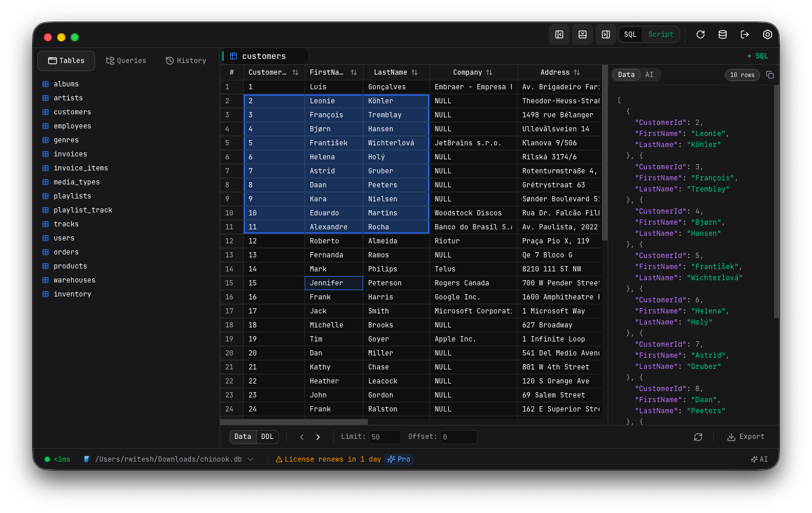Toggle the left sidebar panel icon
Viewport: 812px width, 513px height.
(x=559, y=34)
